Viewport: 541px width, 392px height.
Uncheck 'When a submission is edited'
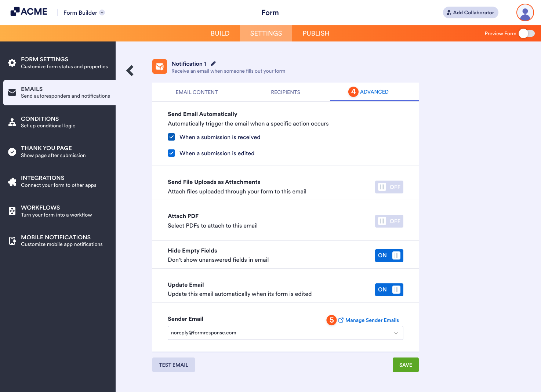tap(171, 153)
